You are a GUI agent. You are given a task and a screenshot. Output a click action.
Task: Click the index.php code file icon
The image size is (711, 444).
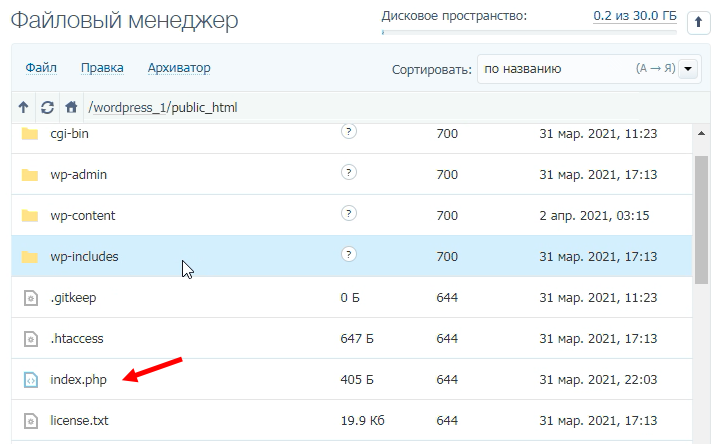(30, 380)
